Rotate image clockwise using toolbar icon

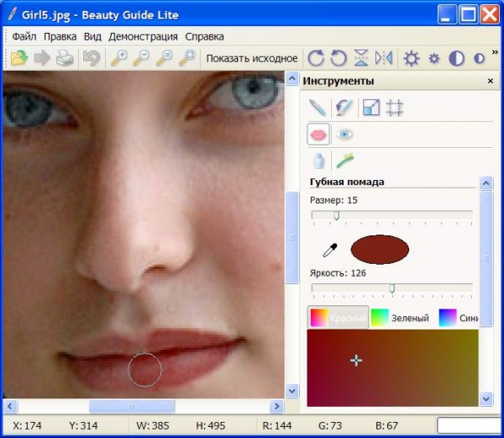pyautogui.click(x=316, y=58)
